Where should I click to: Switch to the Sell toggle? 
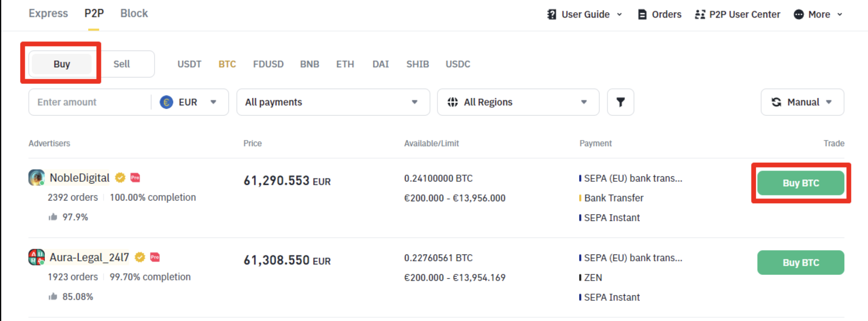[x=122, y=64]
